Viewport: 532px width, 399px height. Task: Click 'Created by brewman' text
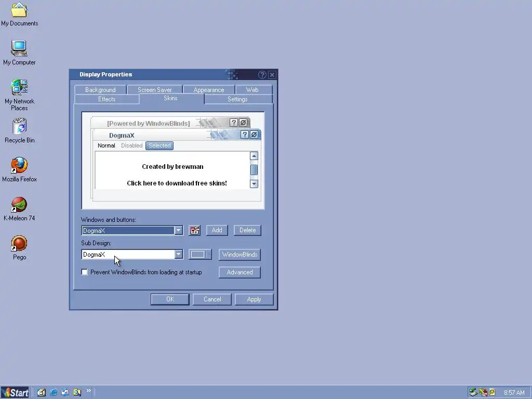click(x=172, y=167)
